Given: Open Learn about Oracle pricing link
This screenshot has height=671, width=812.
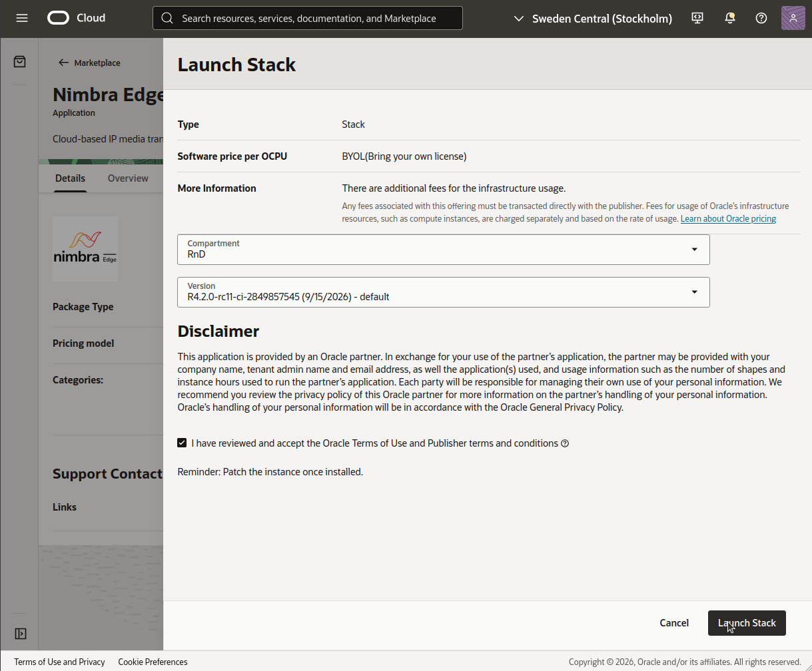Looking at the screenshot, I should [728, 218].
